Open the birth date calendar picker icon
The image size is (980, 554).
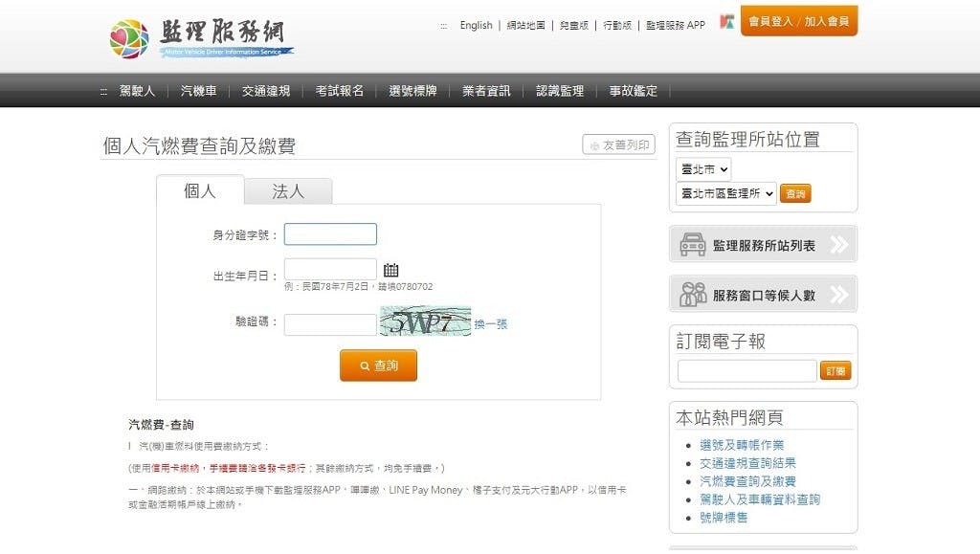[391, 270]
